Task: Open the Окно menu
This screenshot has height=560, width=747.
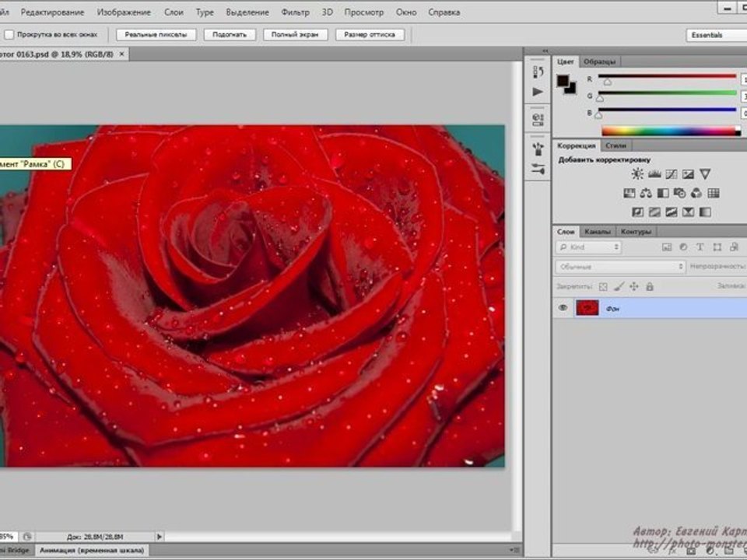Action: 406,12
